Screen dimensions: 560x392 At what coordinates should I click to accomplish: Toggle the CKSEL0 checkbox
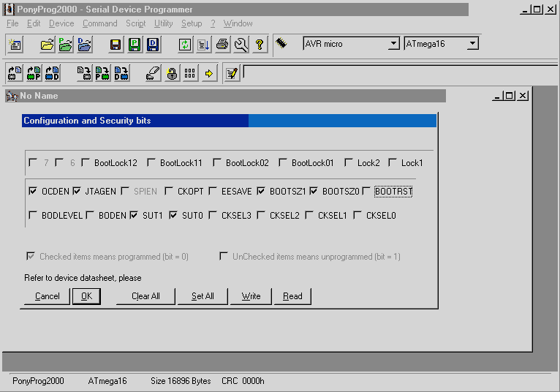click(x=358, y=216)
